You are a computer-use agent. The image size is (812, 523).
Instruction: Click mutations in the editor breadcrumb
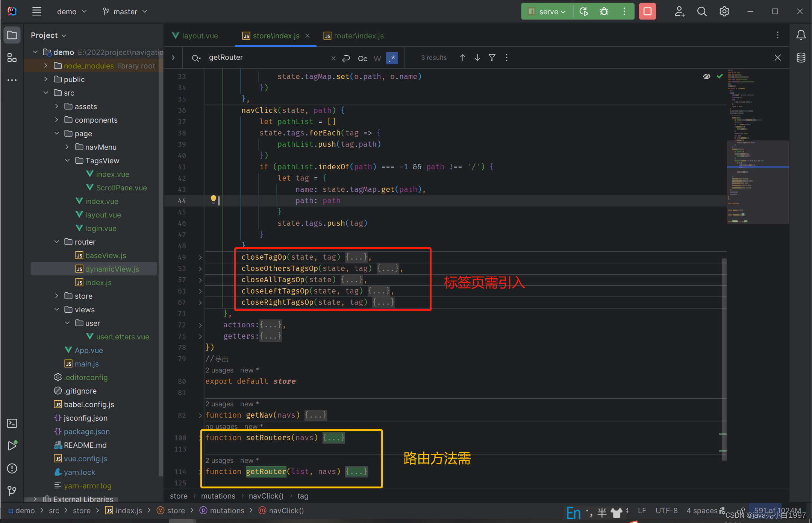pos(218,496)
